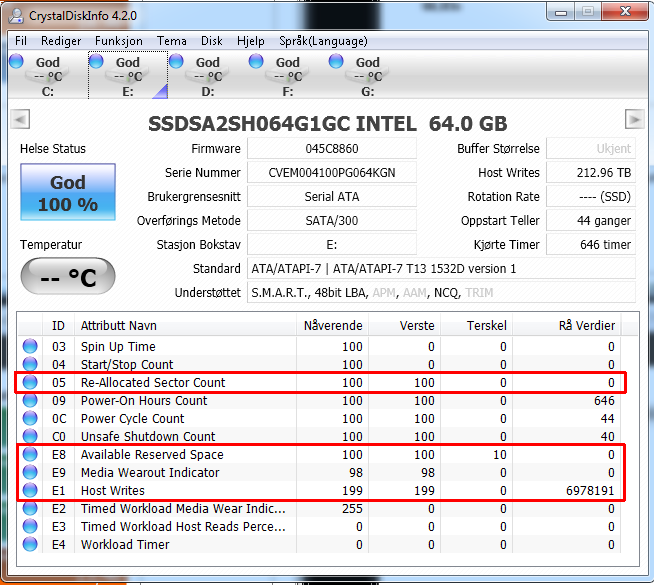Click the Oppstart Teller 44 ganger value
The width and height of the screenshot is (654, 585).
[591, 221]
